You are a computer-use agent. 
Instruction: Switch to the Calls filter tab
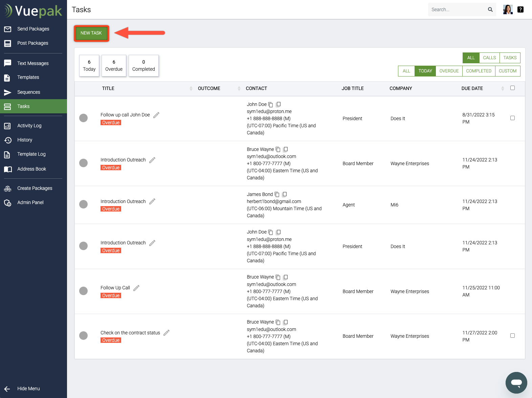[x=489, y=58]
